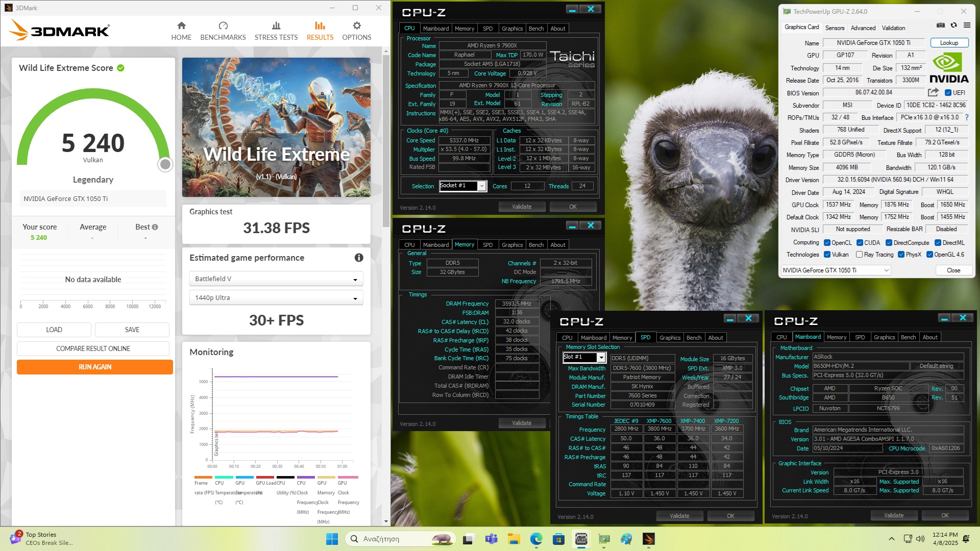The height and width of the screenshot is (551, 980).
Task: Click the Paint taskbar icon
Action: pyautogui.click(x=626, y=539)
